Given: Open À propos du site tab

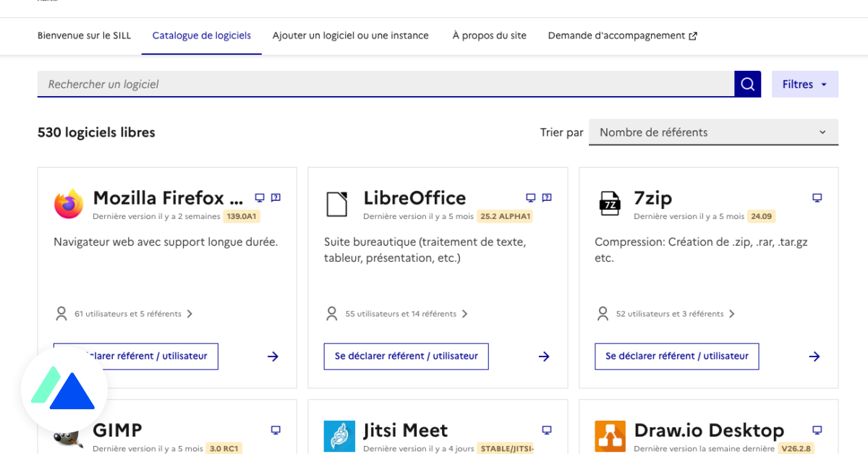Looking at the screenshot, I should [490, 35].
